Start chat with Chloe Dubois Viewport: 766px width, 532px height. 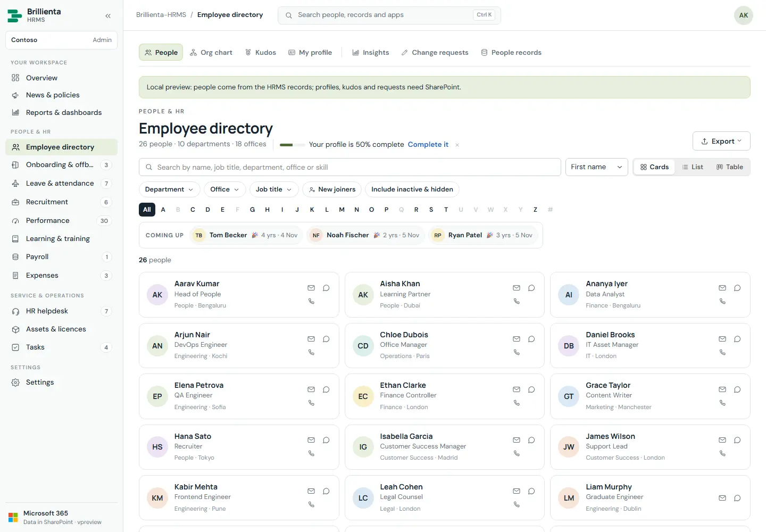click(531, 339)
